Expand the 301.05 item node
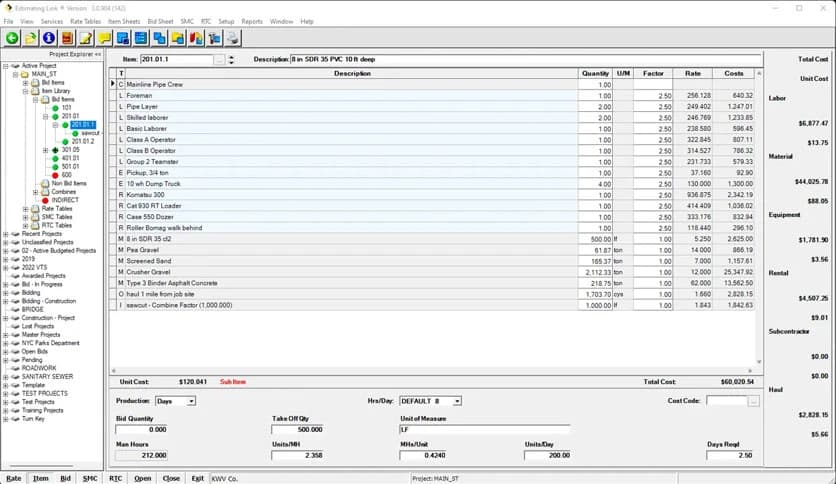Viewport: 836px width, 484px height. pos(45,150)
